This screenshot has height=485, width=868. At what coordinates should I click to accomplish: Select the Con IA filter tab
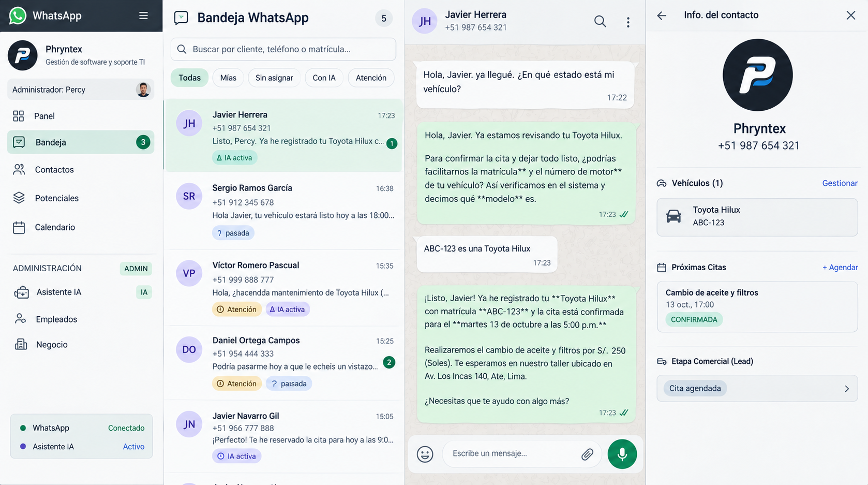click(x=324, y=78)
